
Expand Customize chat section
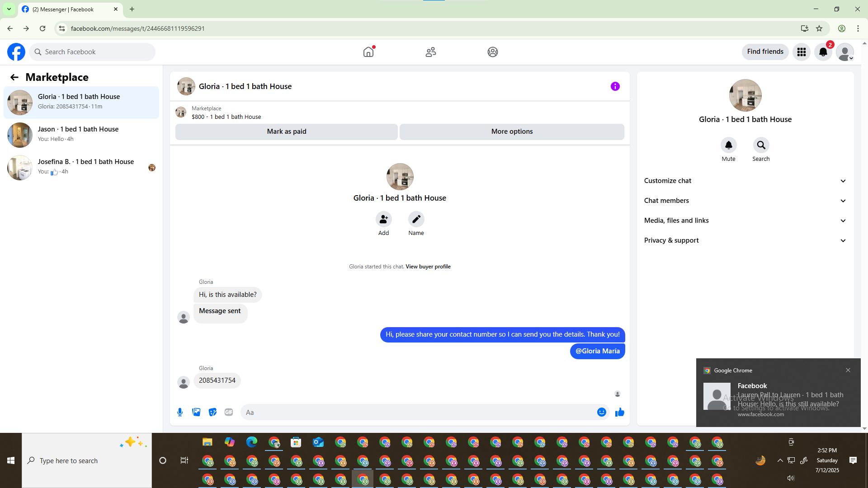[745, 181]
